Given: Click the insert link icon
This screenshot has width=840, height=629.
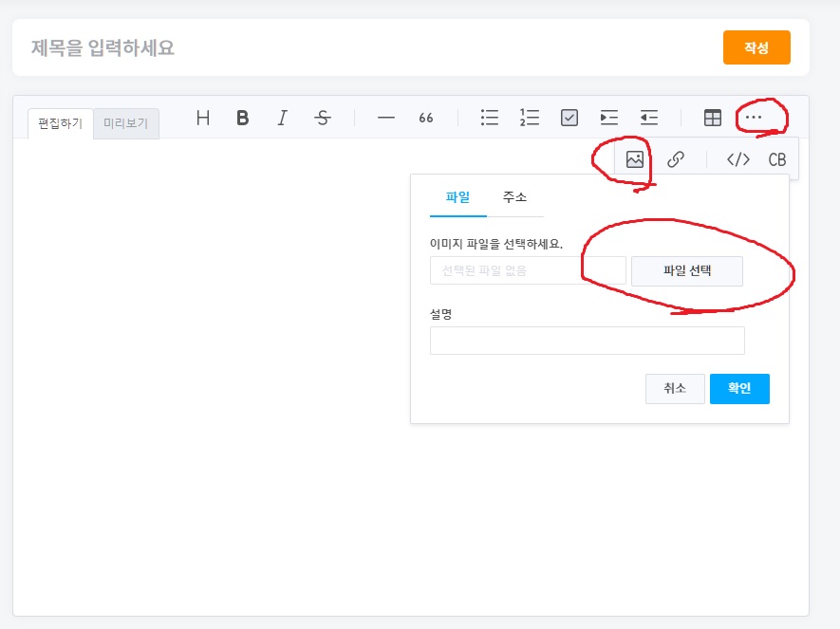Looking at the screenshot, I should [x=676, y=159].
